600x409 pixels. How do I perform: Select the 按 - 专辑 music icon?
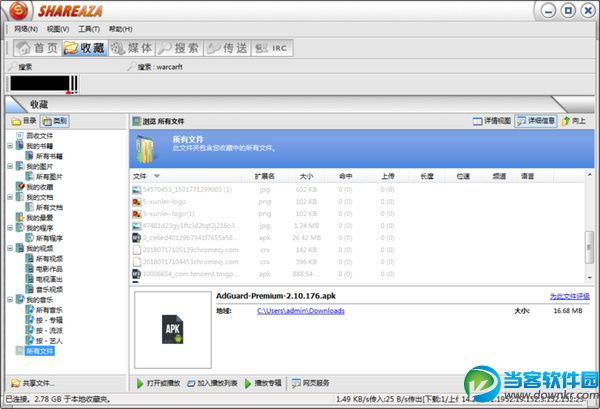point(29,320)
